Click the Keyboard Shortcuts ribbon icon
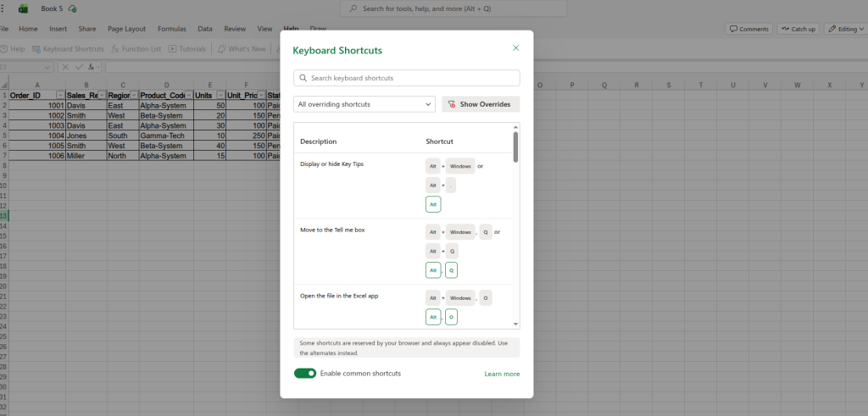 (36, 49)
